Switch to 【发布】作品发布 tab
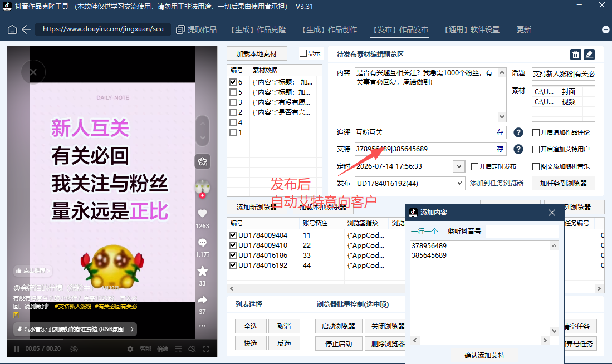This screenshot has height=364, width=612. (x=400, y=29)
